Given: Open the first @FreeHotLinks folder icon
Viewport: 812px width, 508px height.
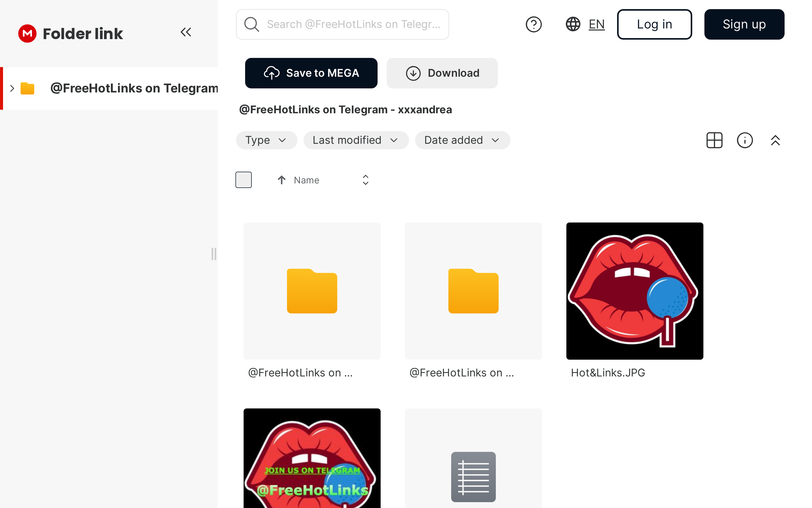Looking at the screenshot, I should (x=312, y=291).
